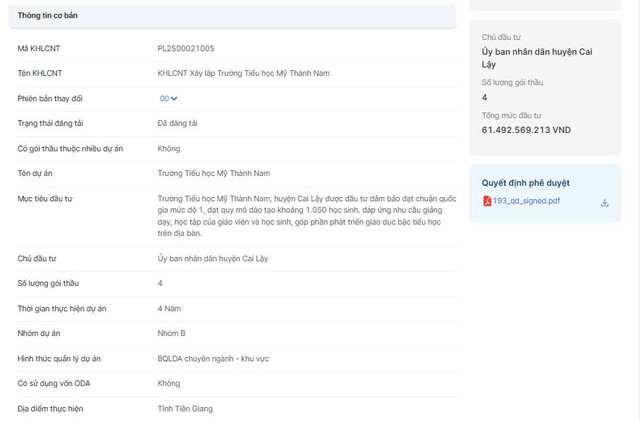The height and width of the screenshot is (421, 640).
Task: Click the Nhóm B project group value
Action: point(172,333)
